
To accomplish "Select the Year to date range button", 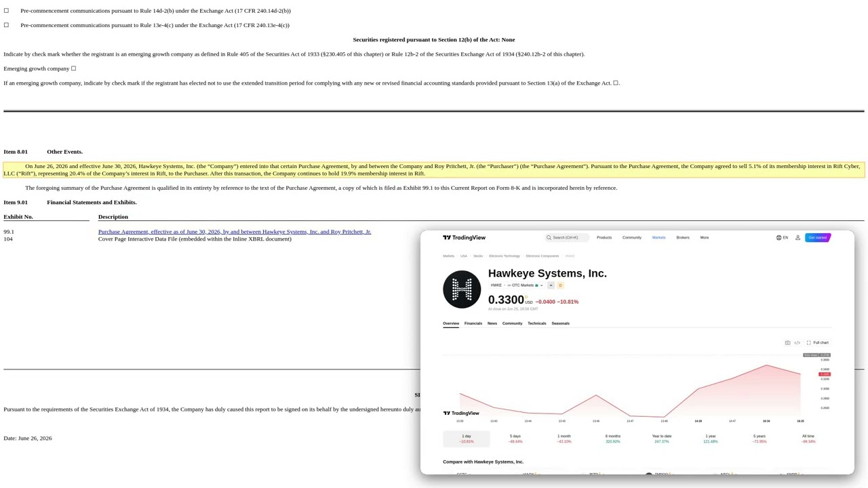I will coord(662,439).
